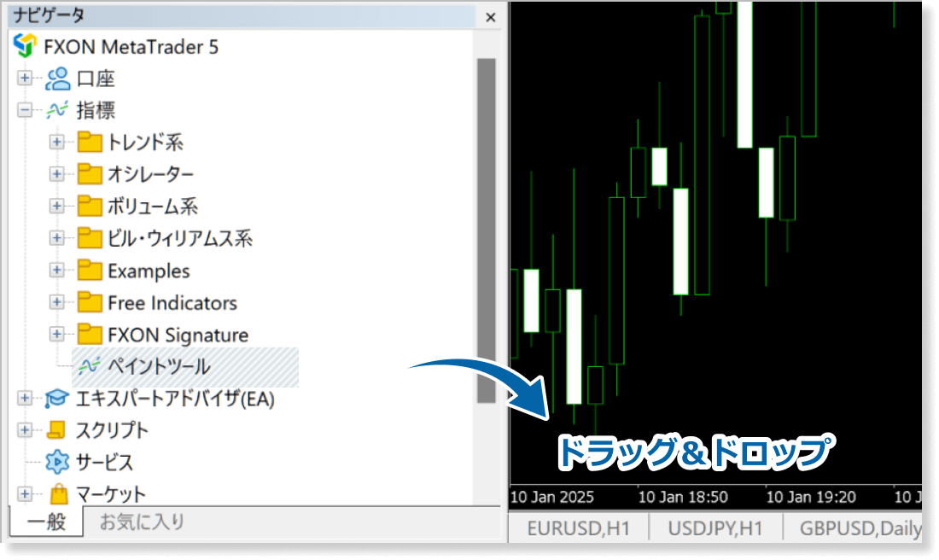Screen dimensions: 939x560
Task: Select the Free Indicators folder label
Action: pos(172,302)
